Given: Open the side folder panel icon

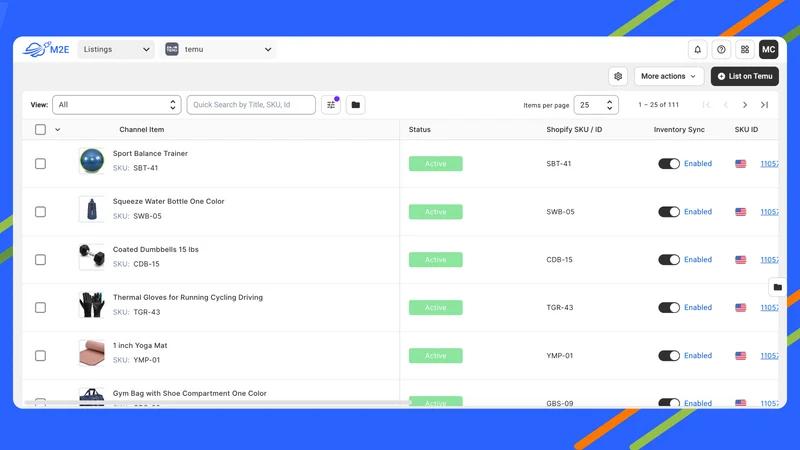Looking at the screenshot, I should pos(777,287).
